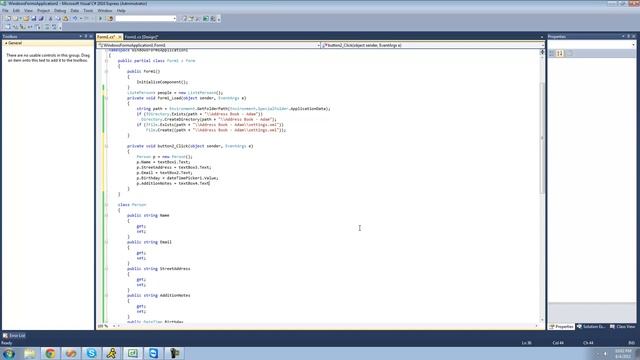Screen dimensions: 640x360
Task: Click the Save icon in the toolbar
Action: pyautogui.click(x=34, y=19)
